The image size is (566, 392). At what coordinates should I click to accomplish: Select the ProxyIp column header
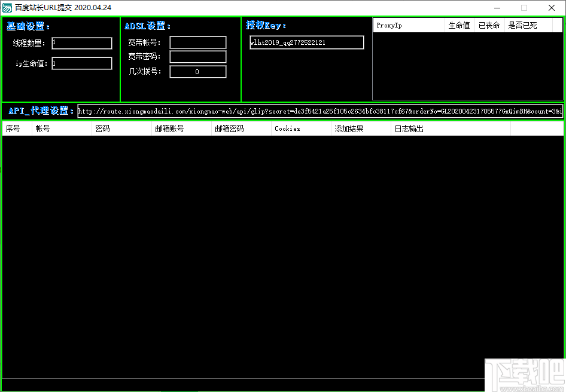click(x=409, y=25)
